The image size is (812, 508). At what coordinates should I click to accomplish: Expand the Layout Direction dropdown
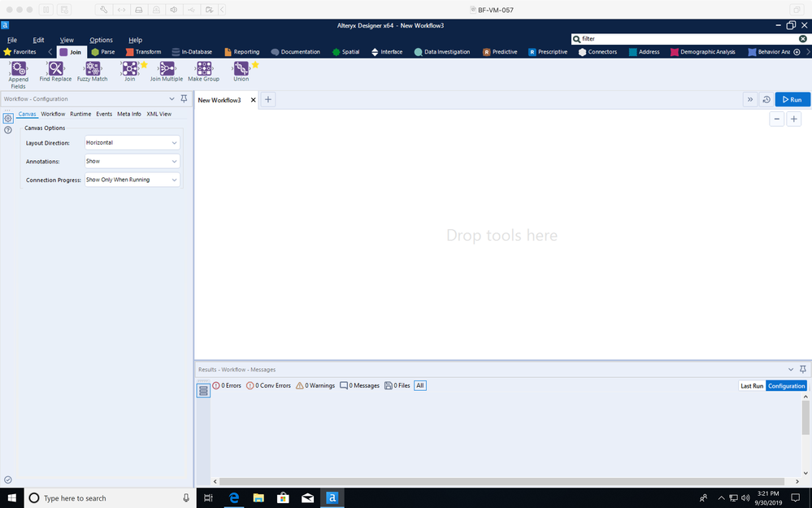[174, 143]
